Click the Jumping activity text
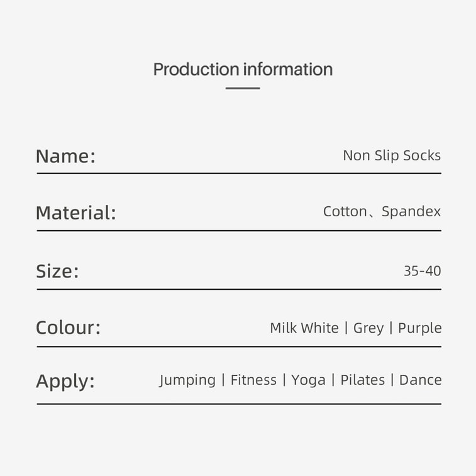Viewport: 476px width, 476px height. click(187, 380)
